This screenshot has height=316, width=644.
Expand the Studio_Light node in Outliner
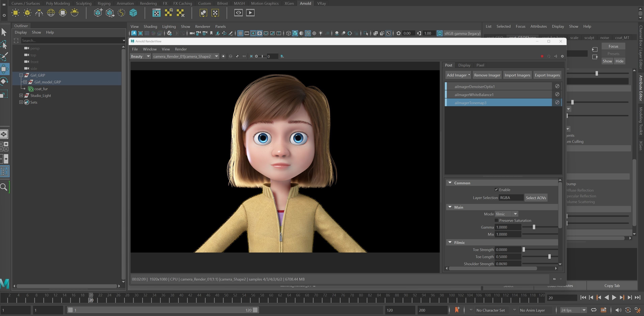pyautogui.click(x=21, y=95)
